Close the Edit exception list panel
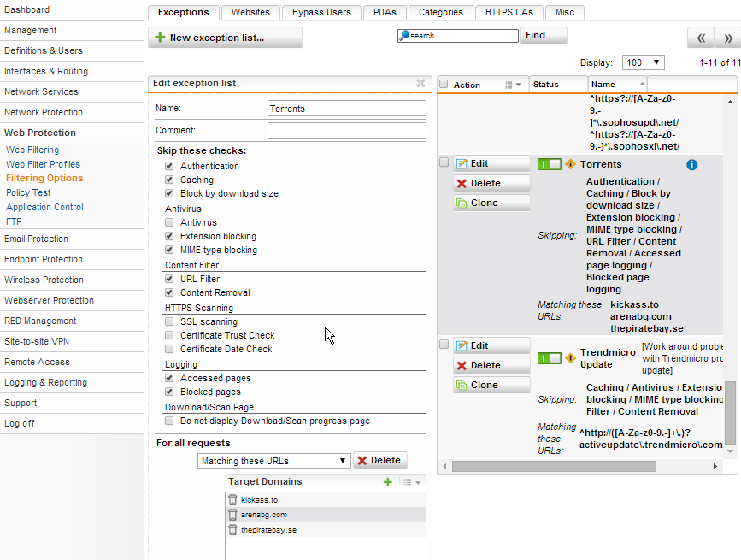Screen dimensions: 741x560 pos(420,83)
